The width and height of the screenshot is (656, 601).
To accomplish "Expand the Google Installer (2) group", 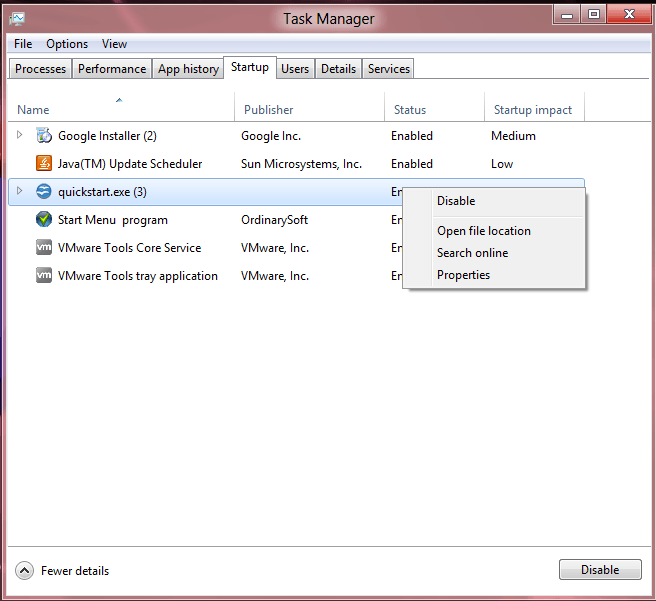I will tap(19, 135).
